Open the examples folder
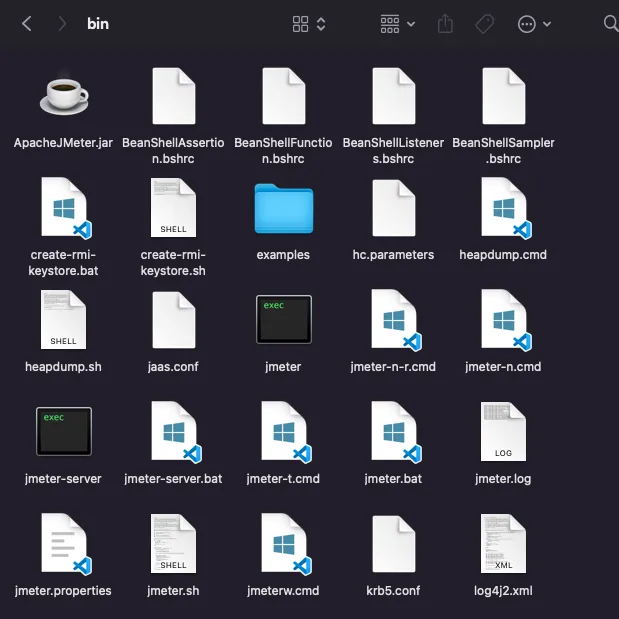Viewport: 619px width, 619px height. point(283,209)
